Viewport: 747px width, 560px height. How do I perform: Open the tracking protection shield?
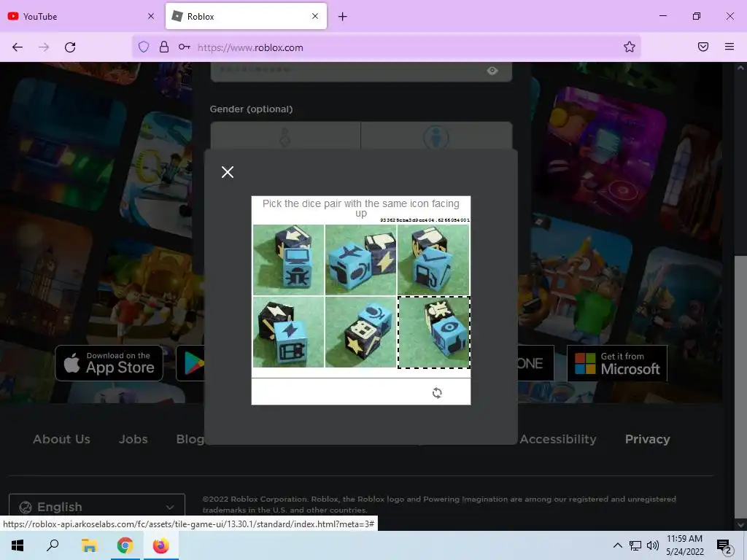point(144,47)
